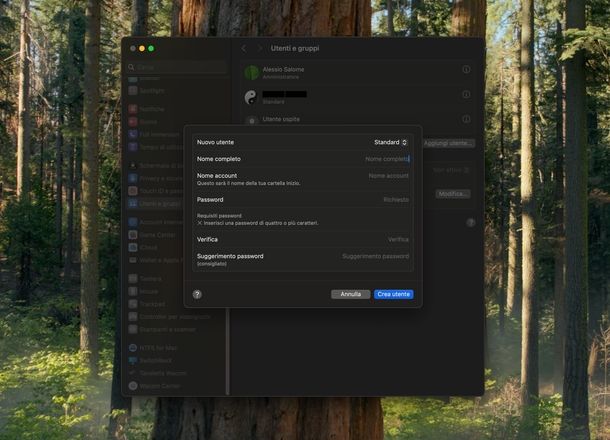Click the Verifica password field
Viewport: 610px width, 440px height.
398,239
